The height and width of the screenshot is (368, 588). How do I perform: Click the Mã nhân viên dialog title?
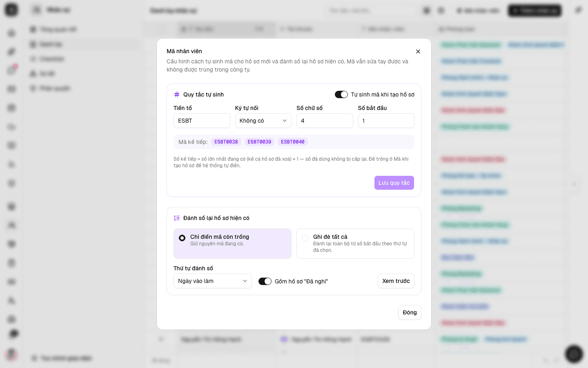coord(184,51)
